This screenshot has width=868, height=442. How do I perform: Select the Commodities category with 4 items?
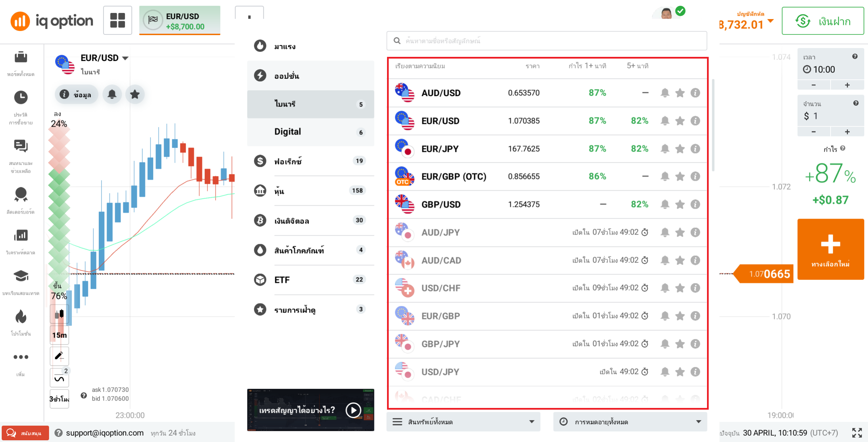(310, 250)
